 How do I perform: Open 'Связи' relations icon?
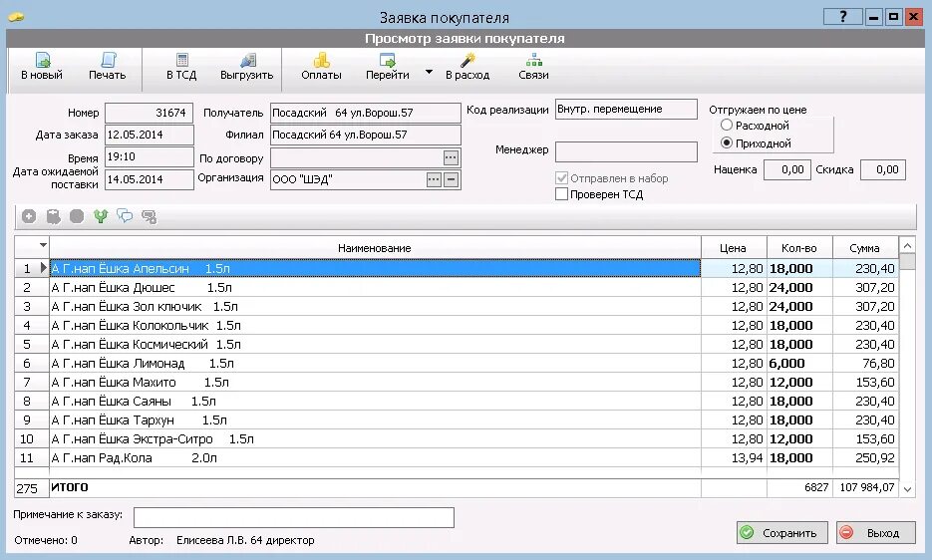coord(533,60)
